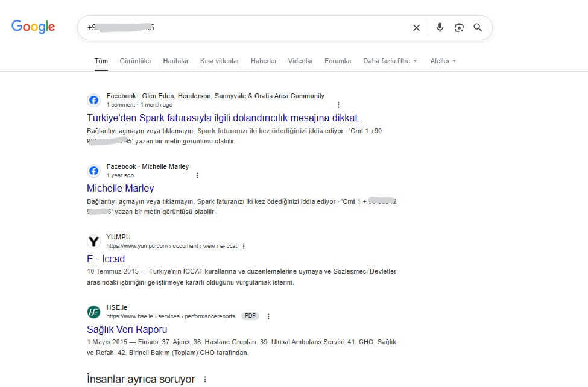Click the HSE.ie site favicon

93,312
